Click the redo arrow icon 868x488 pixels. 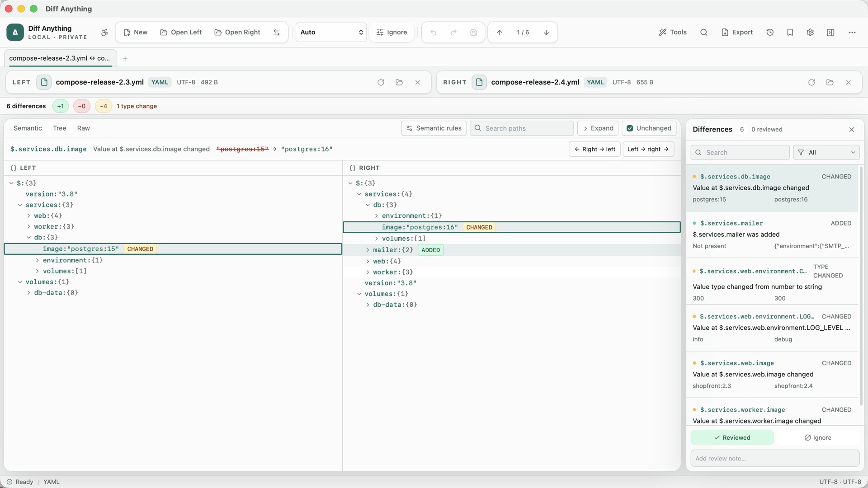pos(453,33)
